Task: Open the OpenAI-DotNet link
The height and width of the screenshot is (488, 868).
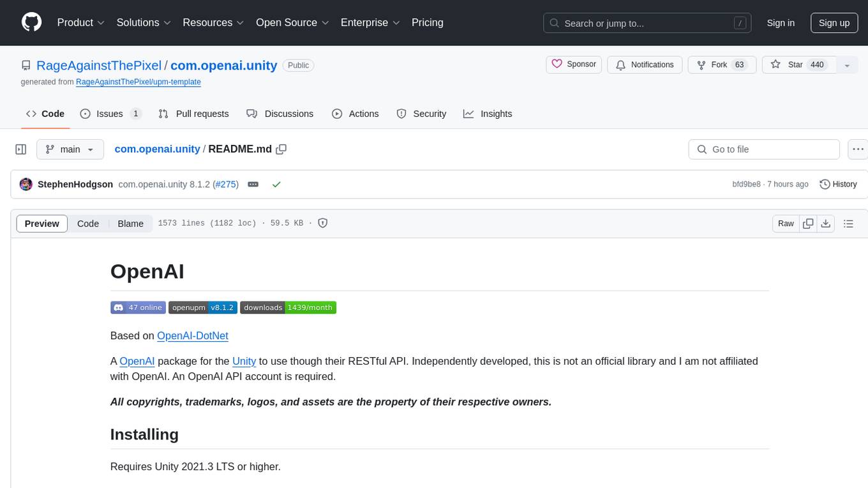Action: [x=193, y=335]
